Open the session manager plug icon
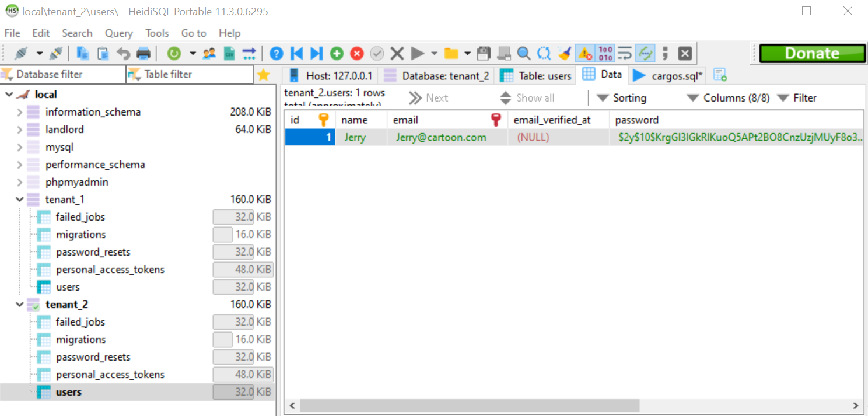Image resolution: width=868 pixels, height=416 pixels. coord(21,54)
